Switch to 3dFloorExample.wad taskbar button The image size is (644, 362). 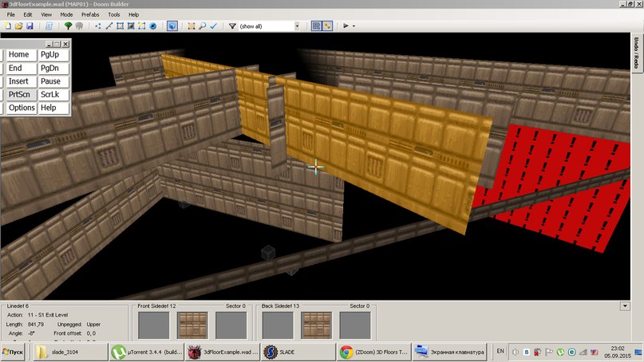click(x=222, y=352)
